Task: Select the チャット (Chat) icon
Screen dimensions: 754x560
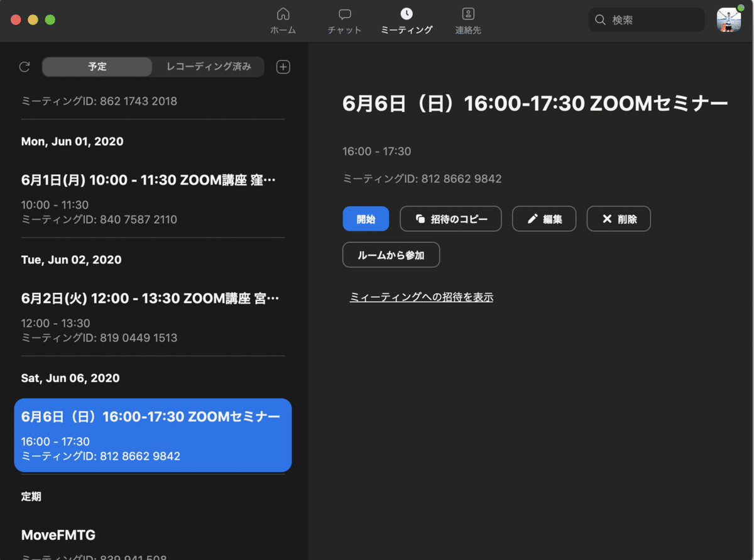Action: click(x=344, y=19)
